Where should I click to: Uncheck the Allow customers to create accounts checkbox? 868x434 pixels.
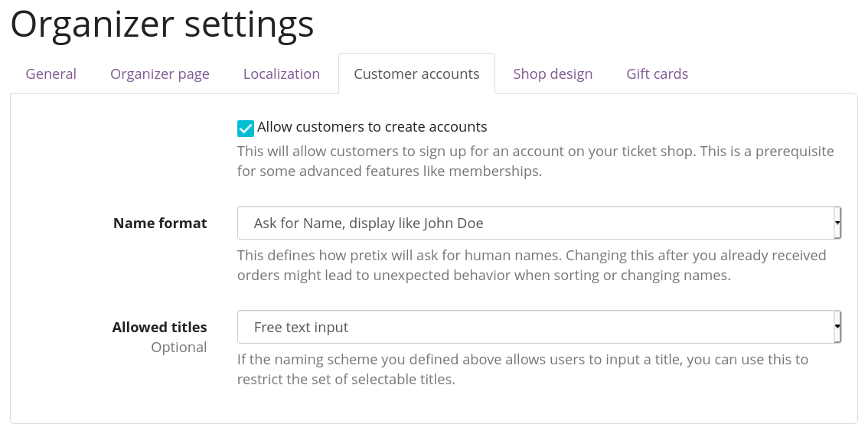click(x=246, y=128)
